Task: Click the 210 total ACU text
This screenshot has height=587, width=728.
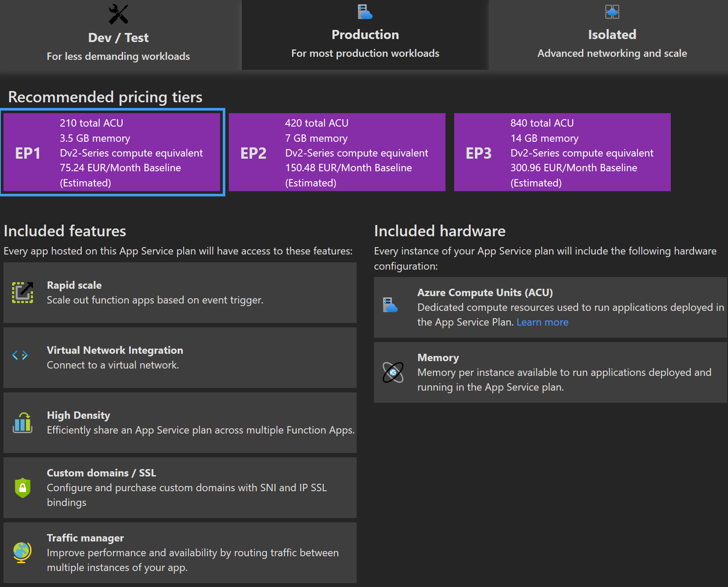Action: [x=91, y=123]
